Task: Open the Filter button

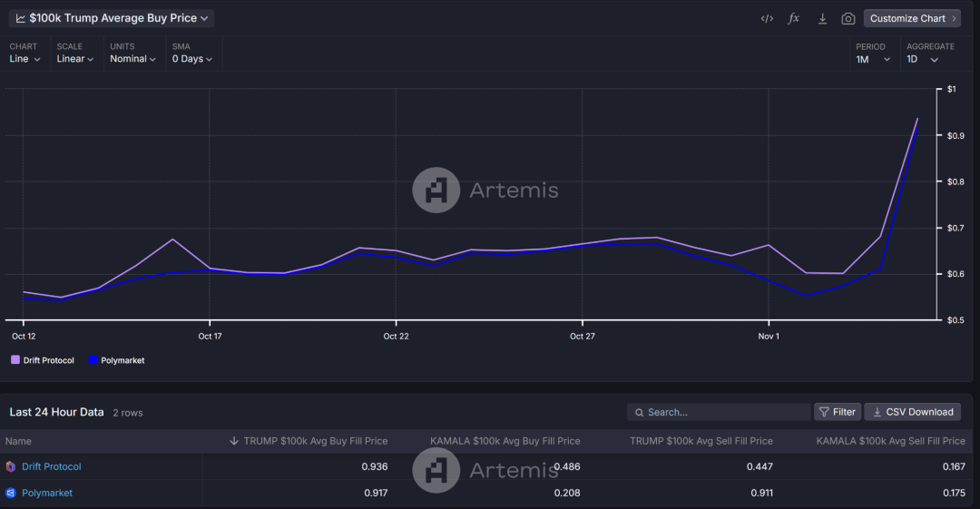Action: tap(838, 412)
